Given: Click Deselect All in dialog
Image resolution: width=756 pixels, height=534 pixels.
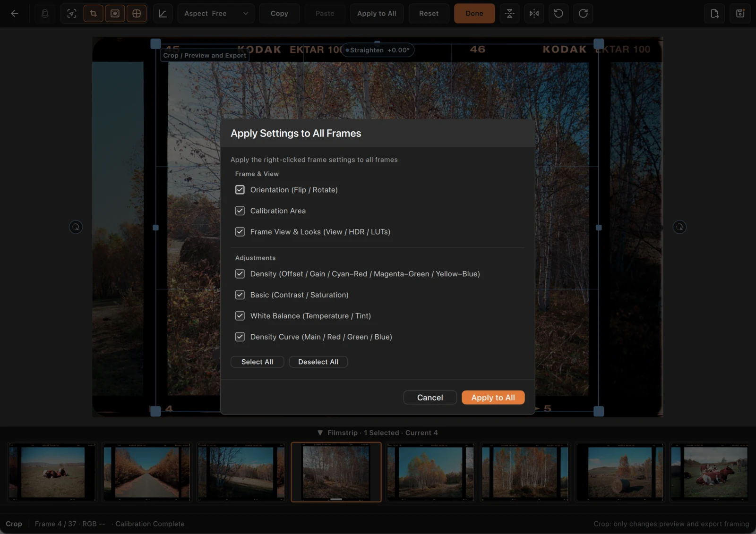Looking at the screenshot, I should [x=318, y=362].
